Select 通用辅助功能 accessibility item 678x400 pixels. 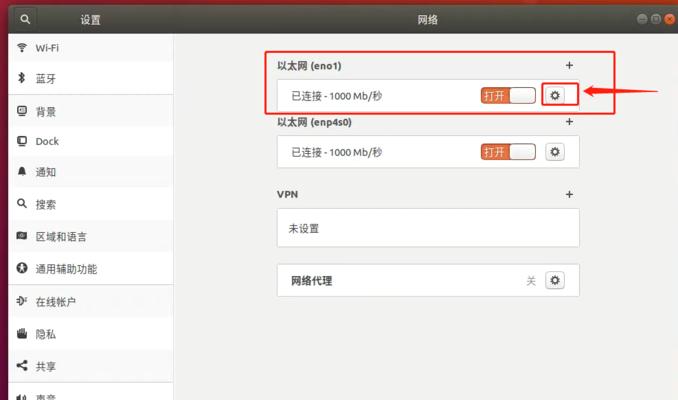coord(91,269)
